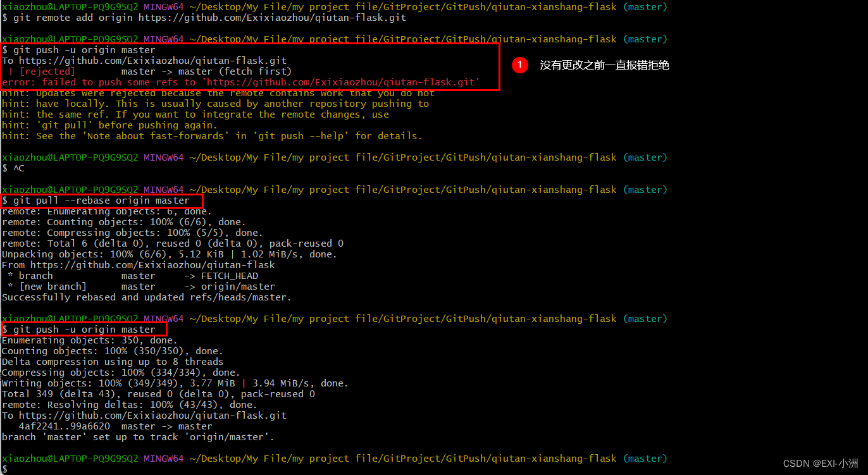The height and width of the screenshot is (475, 868).
Task: Select the 'Total 349 (delta 43)' line
Action: 158,394
